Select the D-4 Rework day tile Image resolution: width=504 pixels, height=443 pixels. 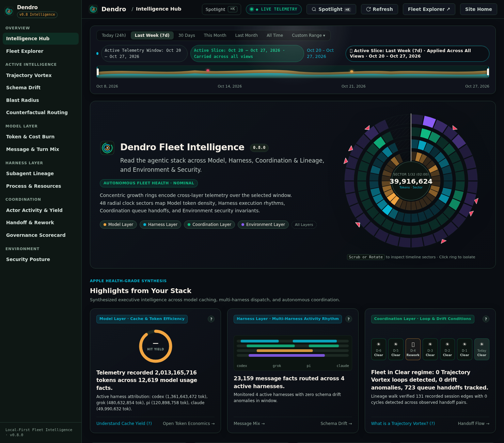[413, 349]
